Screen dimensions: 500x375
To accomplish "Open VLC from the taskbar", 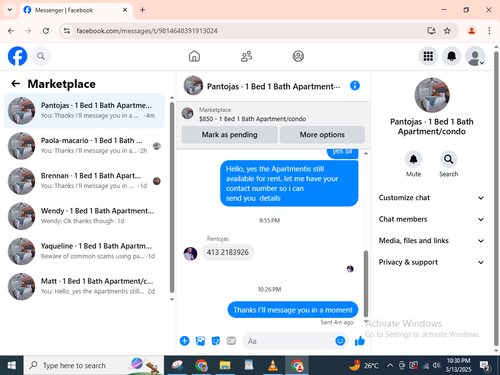I will [273, 365].
